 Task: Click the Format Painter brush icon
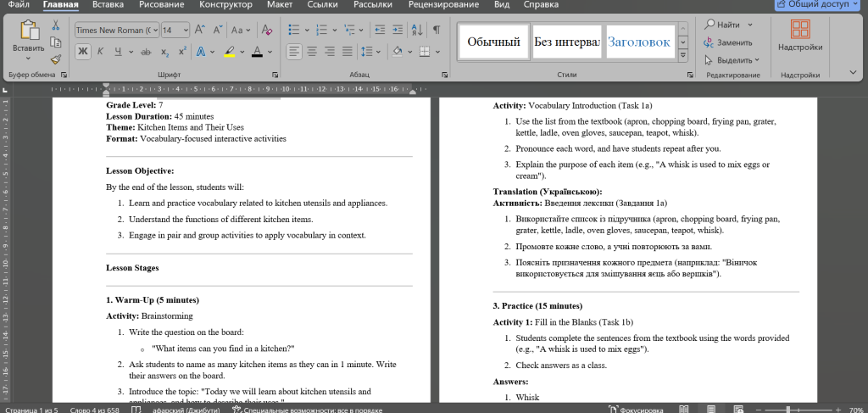coord(56,59)
